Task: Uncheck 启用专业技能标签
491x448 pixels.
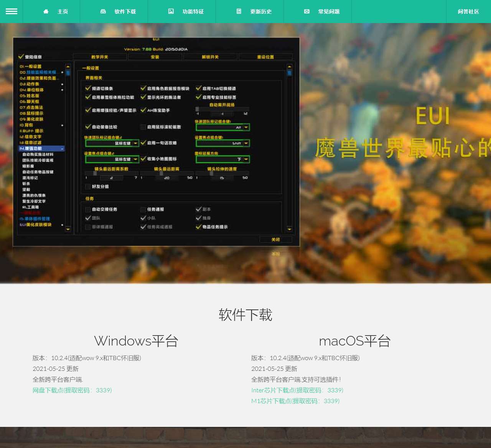Action: [x=198, y=97]
